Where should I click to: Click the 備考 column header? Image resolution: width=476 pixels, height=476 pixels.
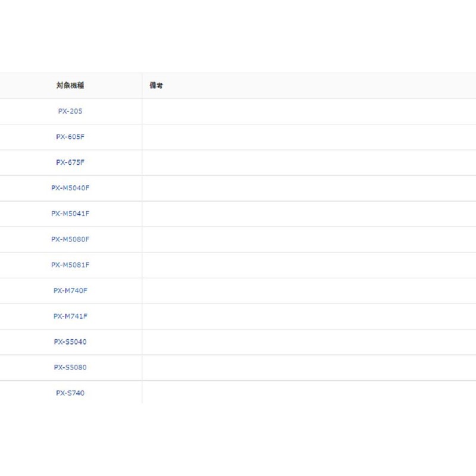[156, 86]
